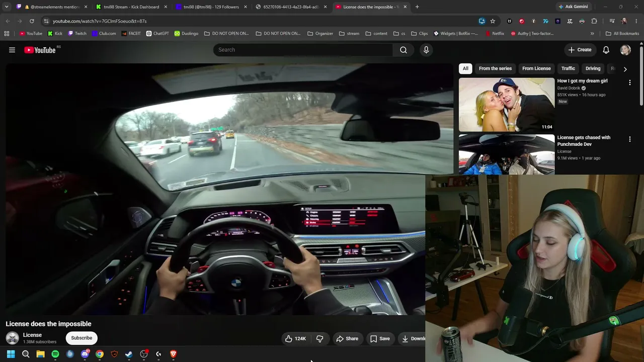Select the Traffic filter chip
Image resolution: width=644 pixels, height=362 pixels.
tap(568, 68)
